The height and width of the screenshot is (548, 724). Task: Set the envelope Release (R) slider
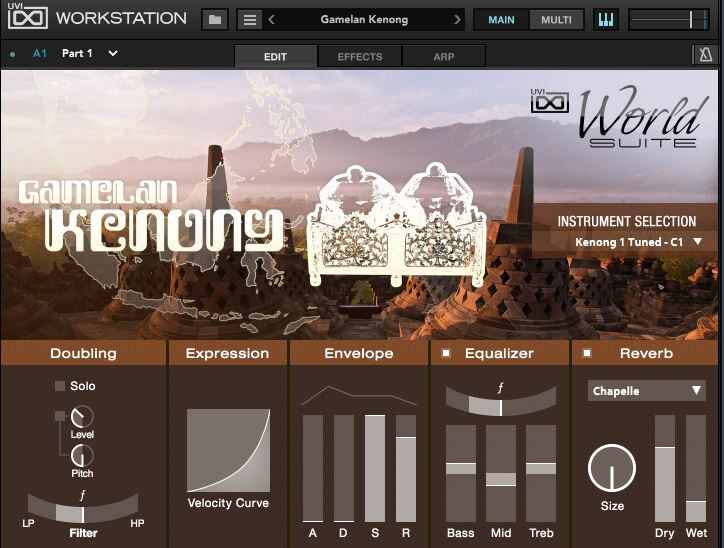point(406,468)
